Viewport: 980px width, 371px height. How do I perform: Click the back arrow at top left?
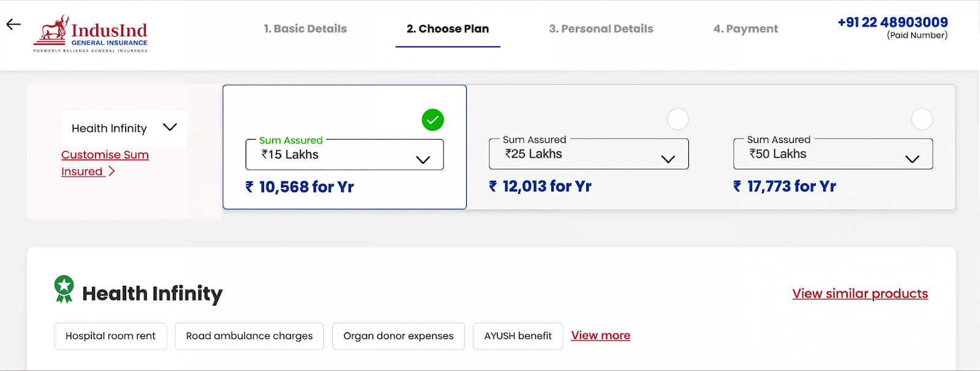[12, 24]
